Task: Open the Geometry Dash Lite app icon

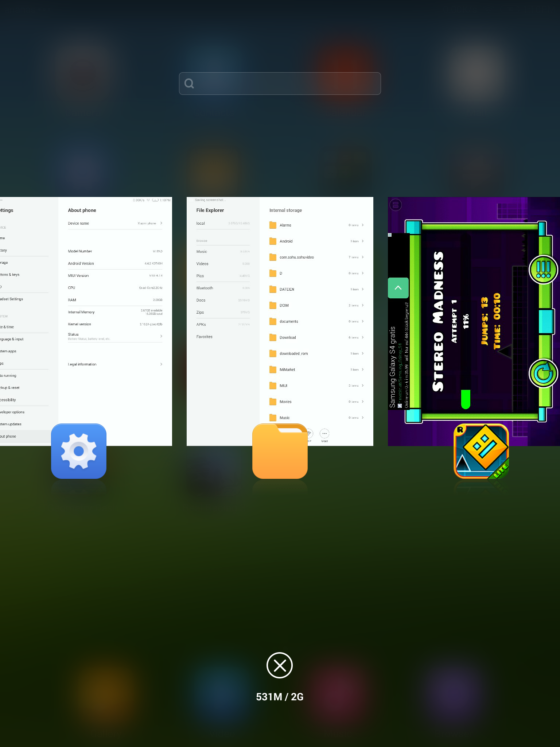Action: 481,451
